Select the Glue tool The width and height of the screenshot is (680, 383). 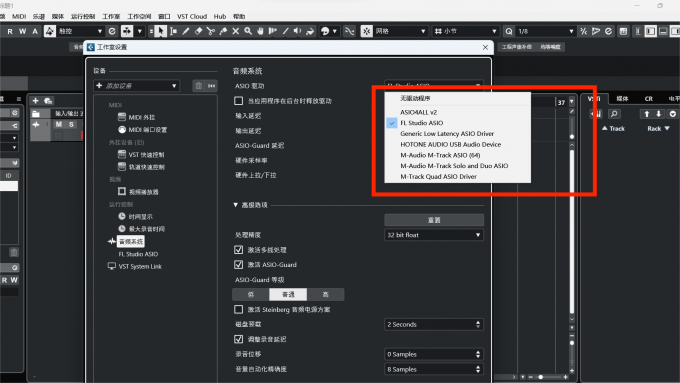click(223, 31)
